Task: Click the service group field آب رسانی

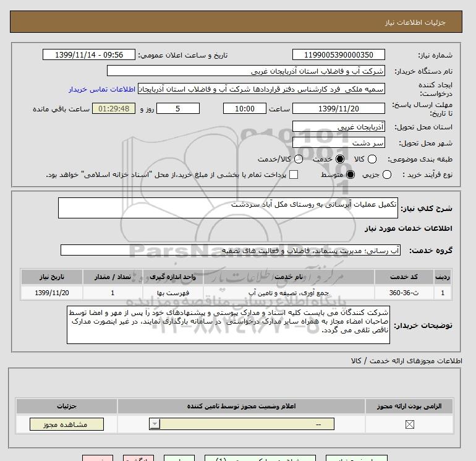Action: (230, 251)
